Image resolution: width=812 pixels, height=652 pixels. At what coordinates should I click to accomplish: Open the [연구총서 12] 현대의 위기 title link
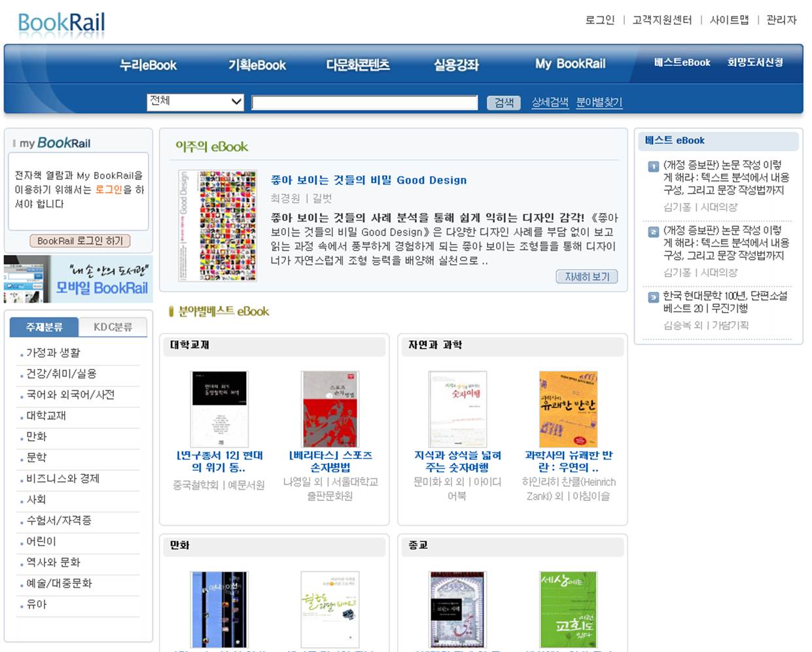tap(219, 461)
